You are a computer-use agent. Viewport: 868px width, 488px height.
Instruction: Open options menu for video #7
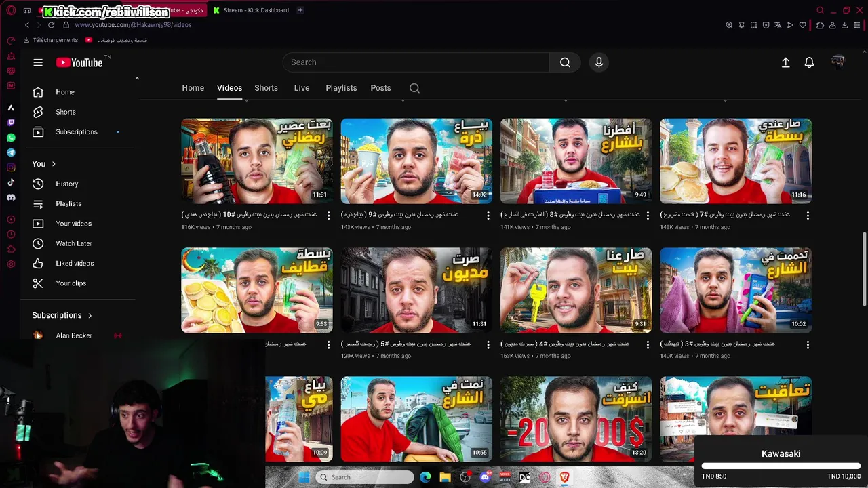coord(808,216)
